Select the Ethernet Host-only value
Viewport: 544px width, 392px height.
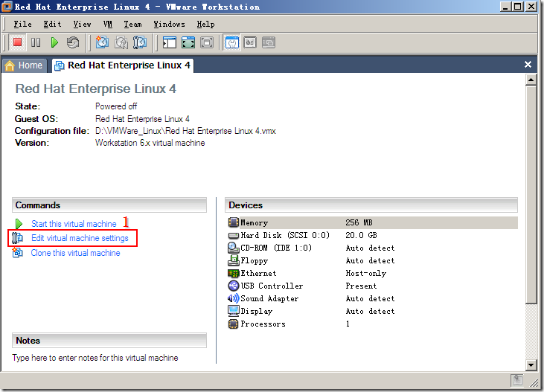click(x=366, y=274)
